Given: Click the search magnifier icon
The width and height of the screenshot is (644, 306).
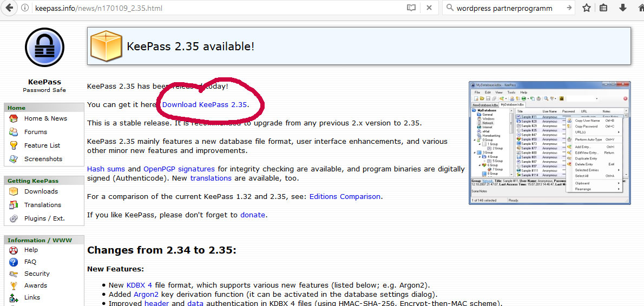Looking at the screenshot, I should click(450, 8).
